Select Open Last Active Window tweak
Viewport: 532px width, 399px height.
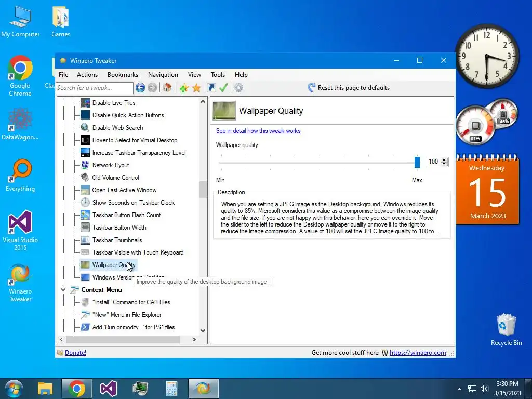[x=124, y=190]
